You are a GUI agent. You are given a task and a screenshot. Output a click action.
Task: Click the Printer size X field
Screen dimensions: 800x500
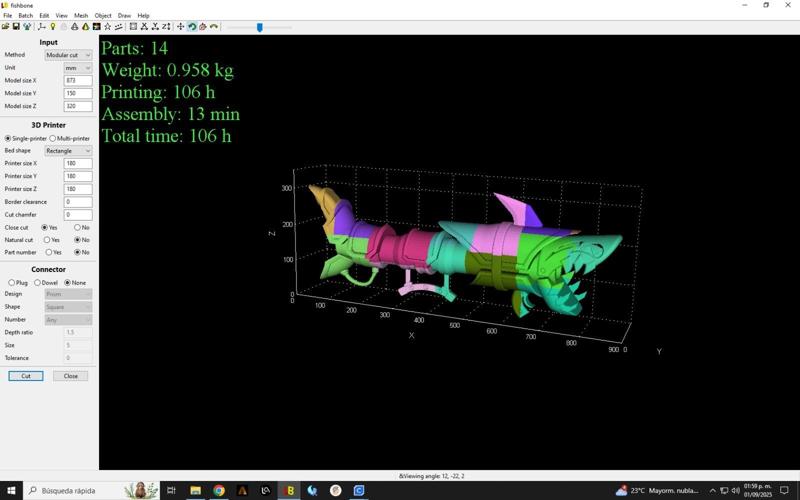pyautogui.click(x=78, y=163)
